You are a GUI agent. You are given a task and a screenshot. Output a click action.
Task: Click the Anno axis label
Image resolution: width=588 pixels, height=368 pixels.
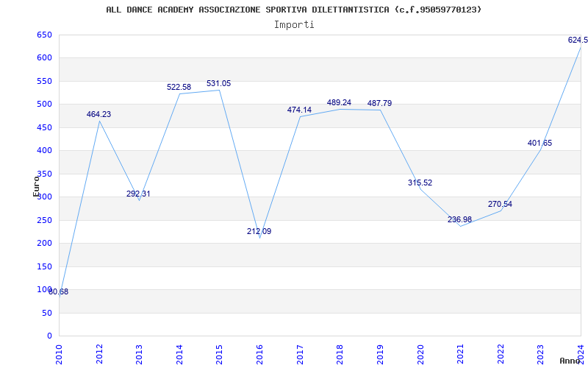570,361
